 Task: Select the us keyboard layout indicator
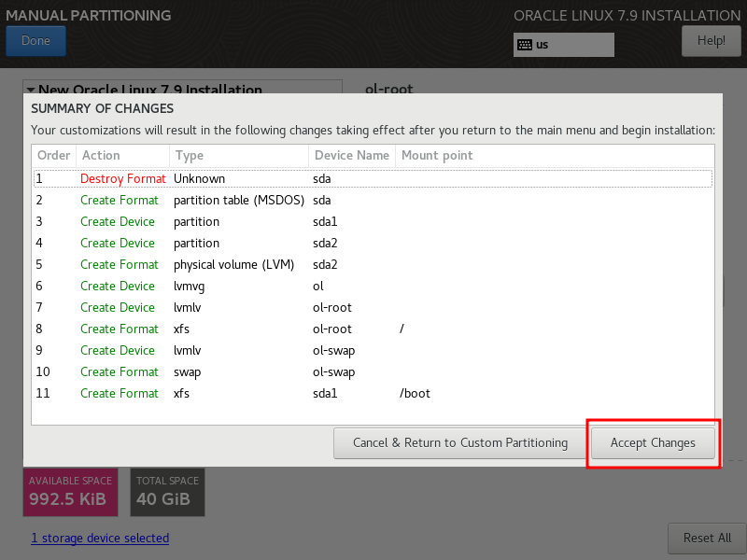coord(564,45)
